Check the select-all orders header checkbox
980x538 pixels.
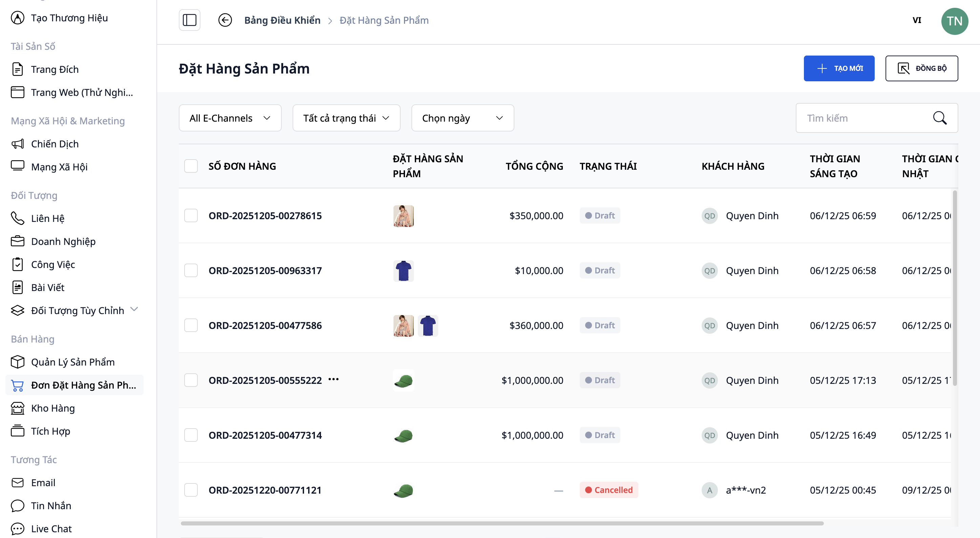(191, 166)
